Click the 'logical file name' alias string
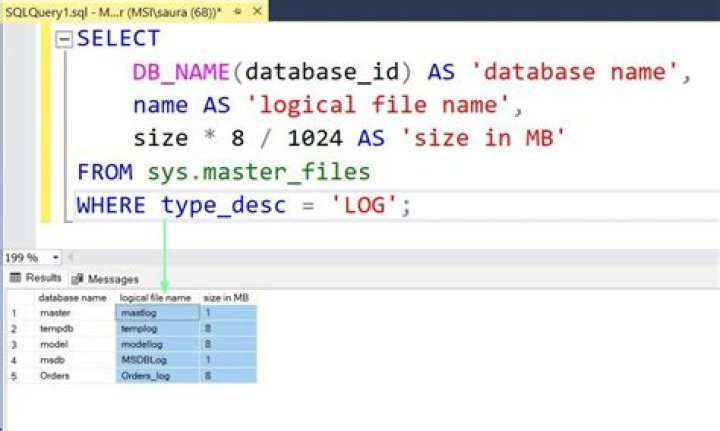The image size is (720, 431). tap(378, 105)
